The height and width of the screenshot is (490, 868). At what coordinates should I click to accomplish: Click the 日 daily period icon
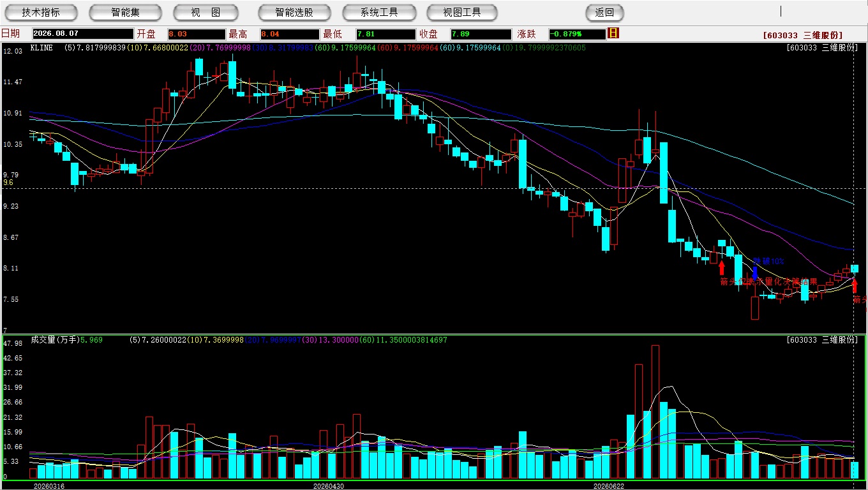click(x=613, y=33)
